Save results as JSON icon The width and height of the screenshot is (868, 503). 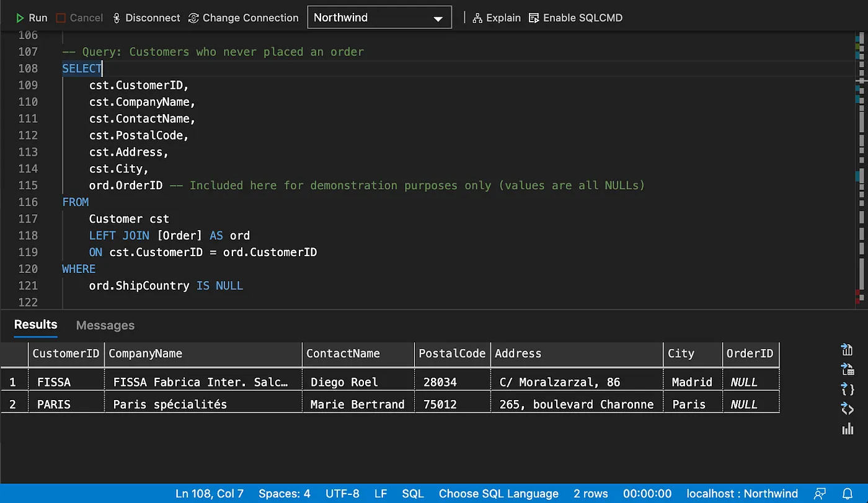coord(848,389)
